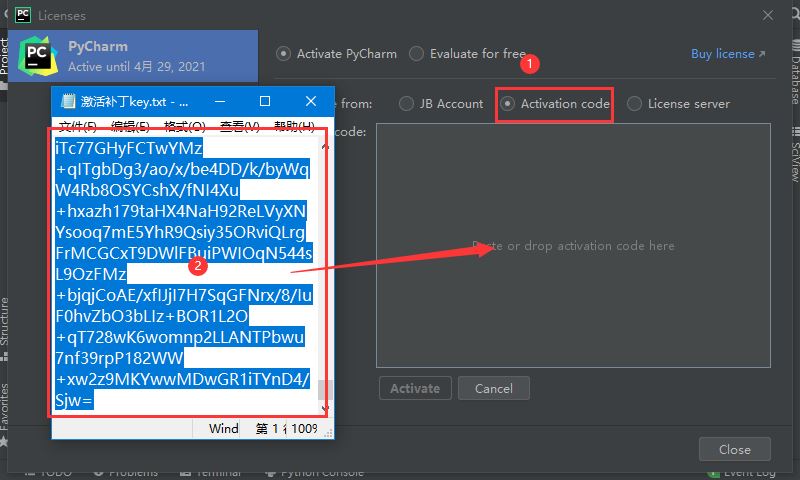Click the final line 'Sjw=' in Notepad
The image size is (800, 480).
click(x=74, y=400)
